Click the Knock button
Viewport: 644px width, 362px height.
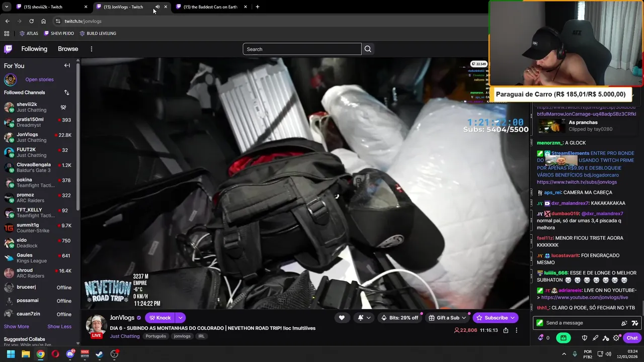click(x=159, y=318)
